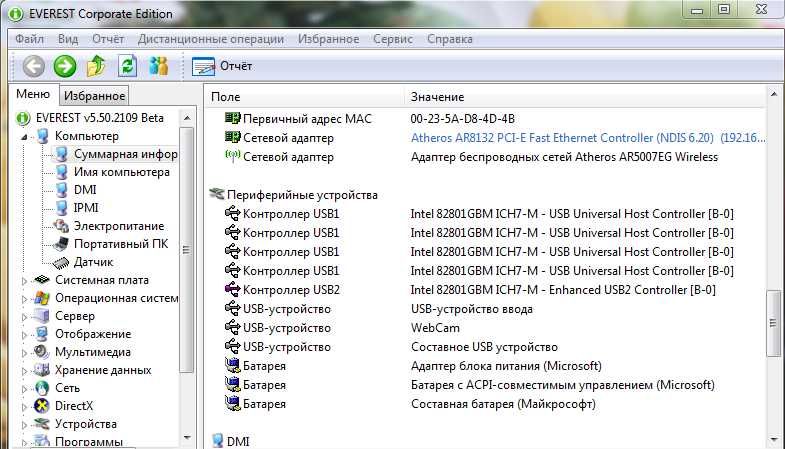
Task: Select Составная батарея (Майкрософт) value
Action: click(503, 404)
